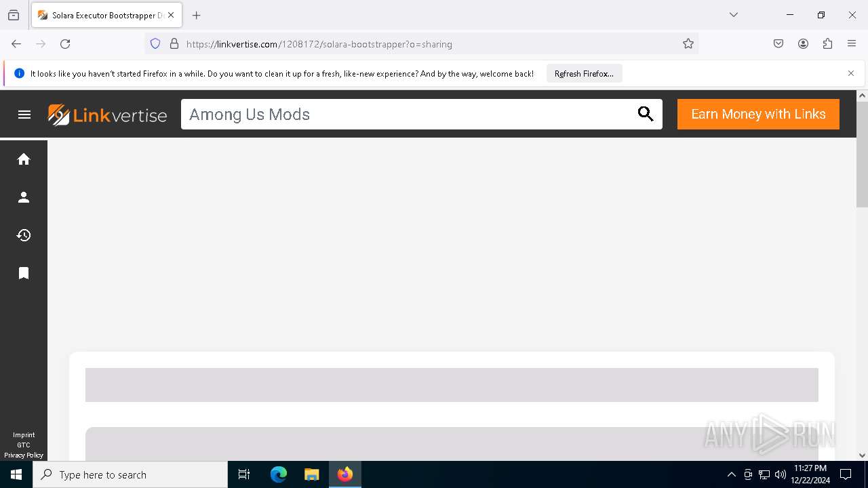Launch Microsoft Edge from taskbar
868x488 pixels.
[x=279, y=474]
